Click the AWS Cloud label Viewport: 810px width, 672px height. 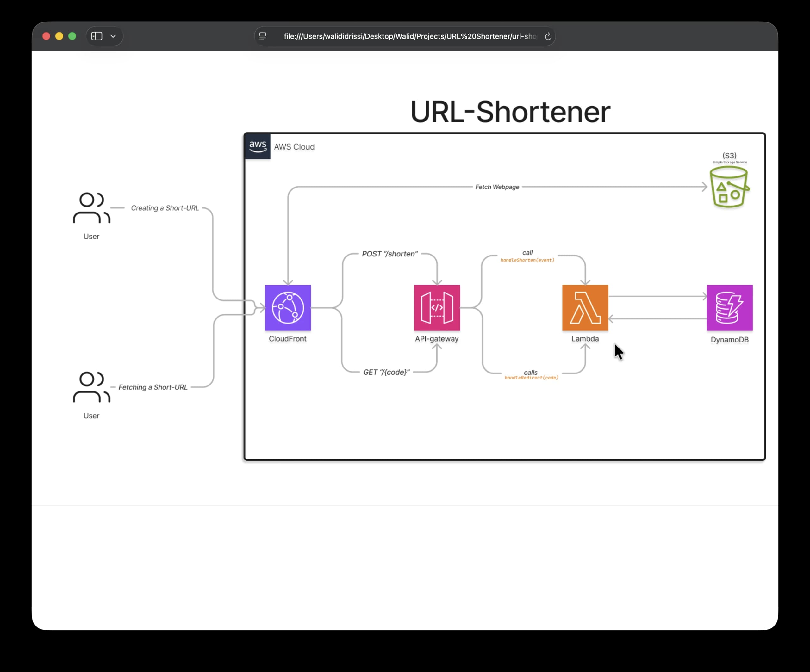point(294,147)
